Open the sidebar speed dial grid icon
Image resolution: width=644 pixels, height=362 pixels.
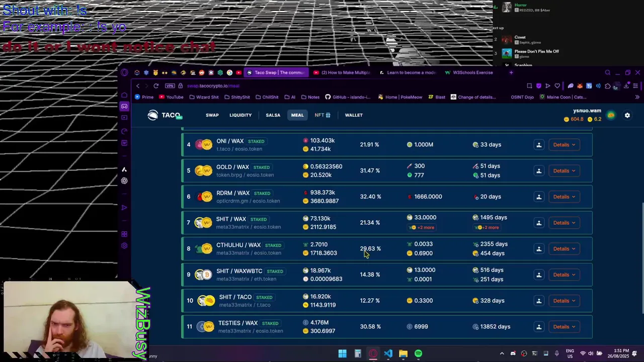point(124,234)
